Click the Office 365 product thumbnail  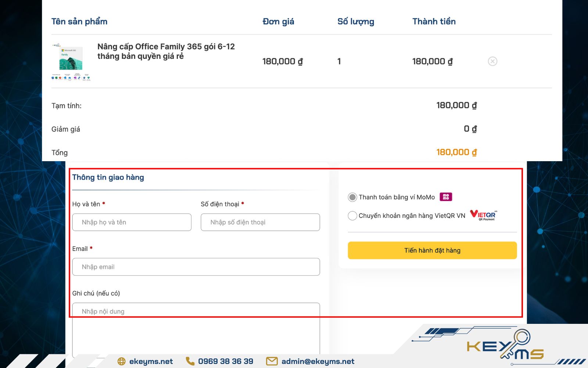pos(71,61)
